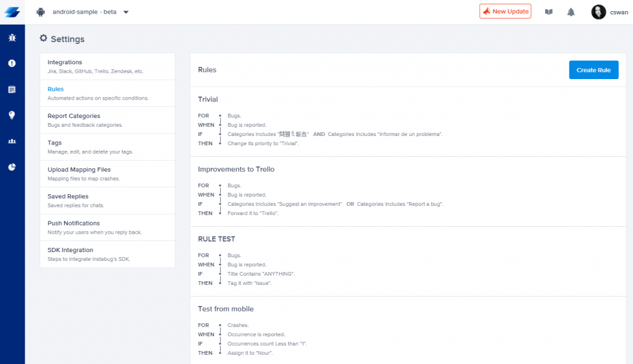This screenshot has height=364, width=633.
Task: Open the Surveys clipboard icon in the sidebar
Action: [x=12, y=89]
